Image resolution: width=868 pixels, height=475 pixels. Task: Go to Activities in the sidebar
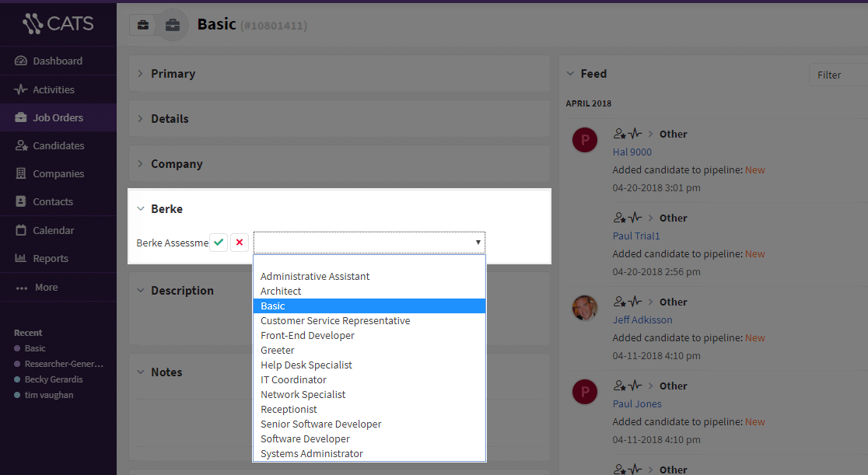tap(58, 89)
